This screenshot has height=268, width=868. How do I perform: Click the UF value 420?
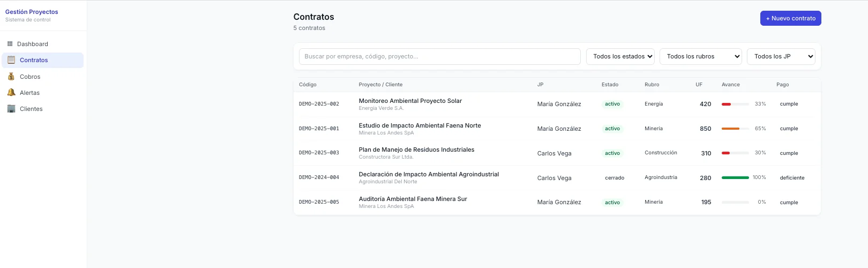(706, 104)
